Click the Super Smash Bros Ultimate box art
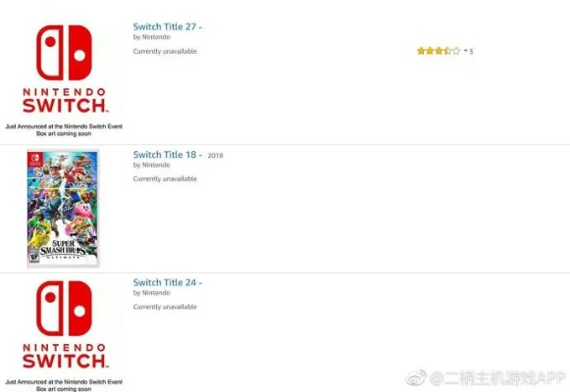 [x=63, y=209]
